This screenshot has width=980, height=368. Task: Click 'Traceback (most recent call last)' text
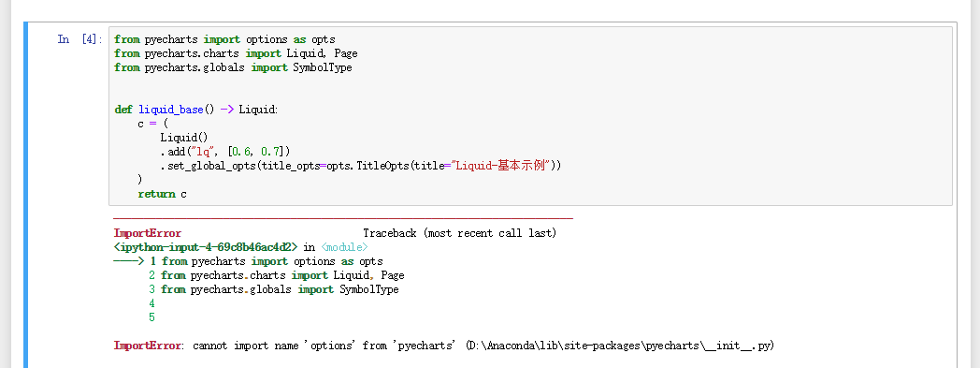459,233
